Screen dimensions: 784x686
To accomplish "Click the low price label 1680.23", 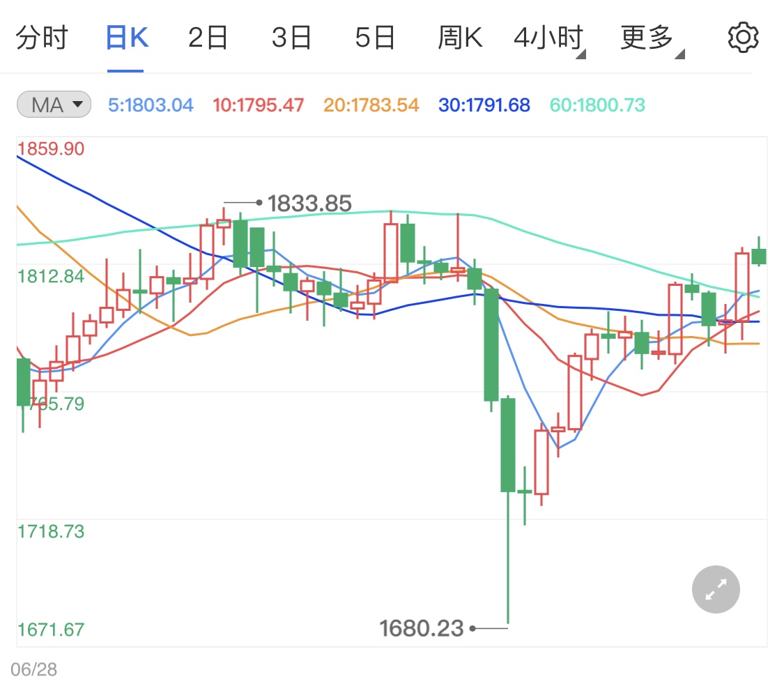I will [x=422, y=628].
